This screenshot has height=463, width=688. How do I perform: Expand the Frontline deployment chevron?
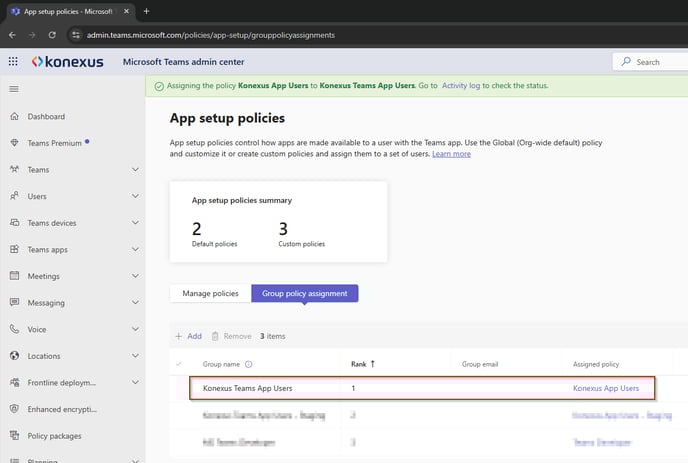click(x=136, y=382)
